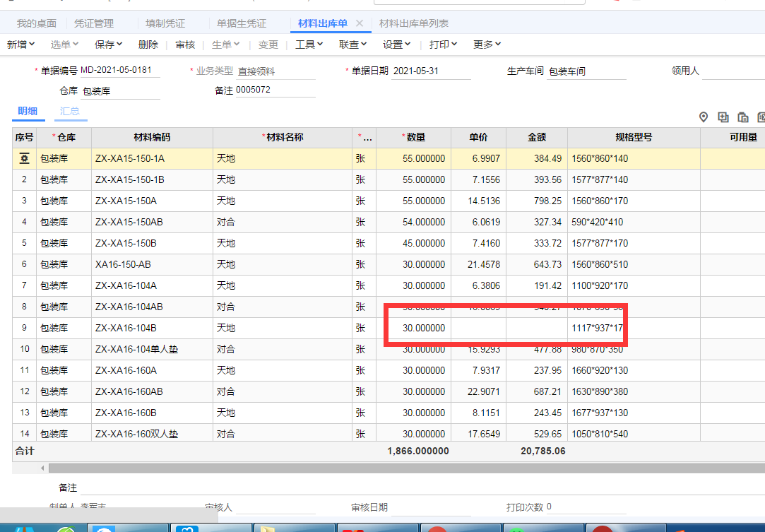Open the 新增 dropdown
Screen dimensions: 765x532
click(x=20, y=45)
